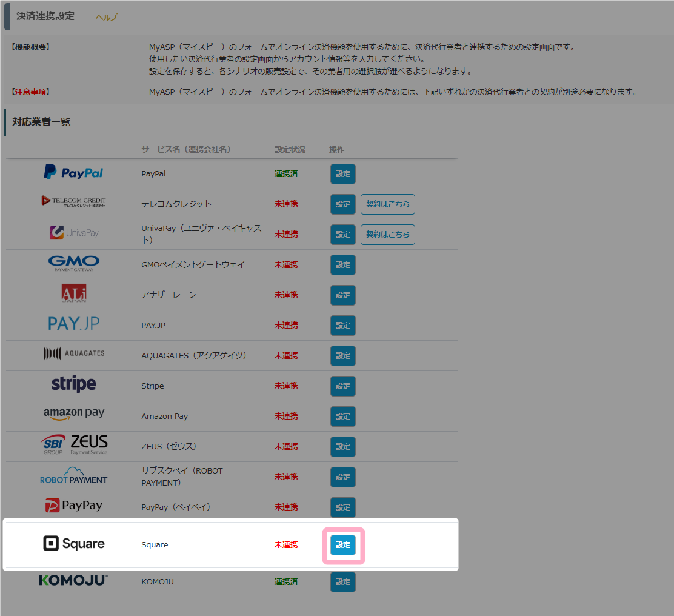This screenshot has width=674, height=616.
Task: Click 契約はこちら for Telecom Credit
Action: pos(387,204)
